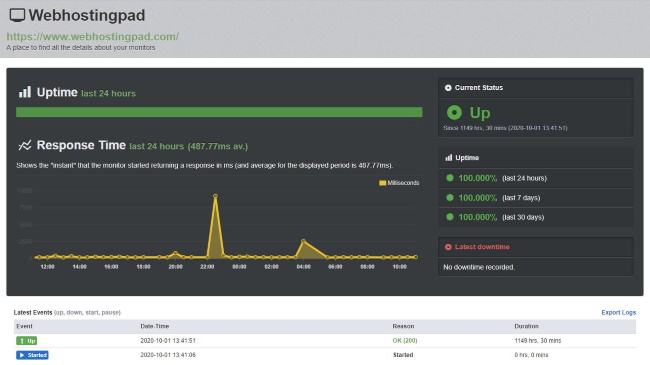Click the Uptime bar chart icon
Viewport: 650px width, 365px height.
click(25, 92)
